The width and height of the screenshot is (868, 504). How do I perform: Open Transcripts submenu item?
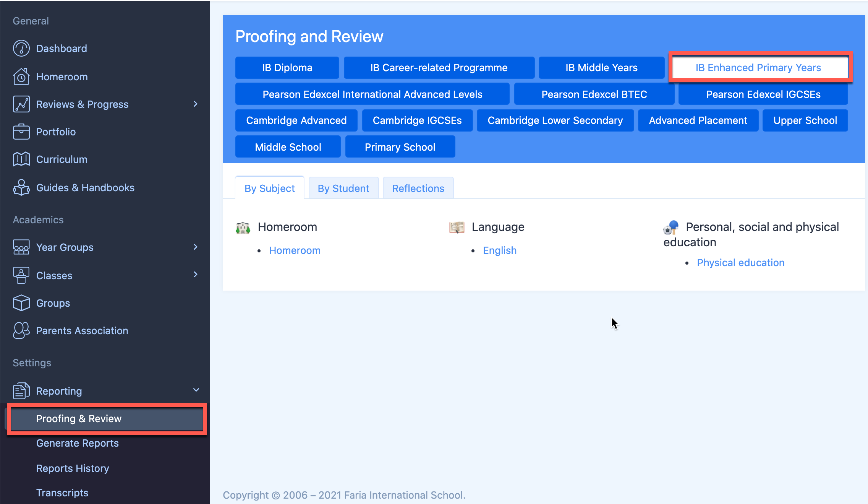coord(62,493)
